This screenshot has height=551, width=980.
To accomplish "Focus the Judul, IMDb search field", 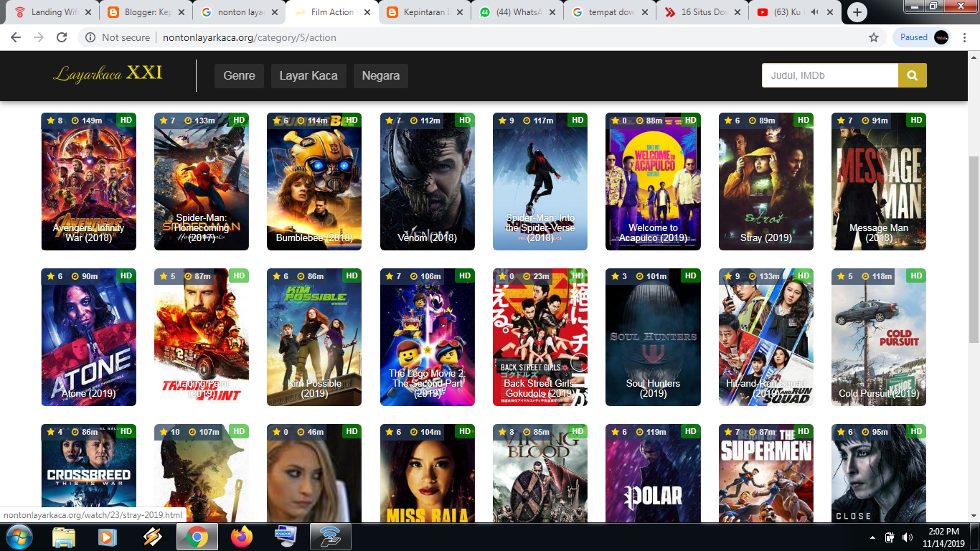I will tap(830, 75).
